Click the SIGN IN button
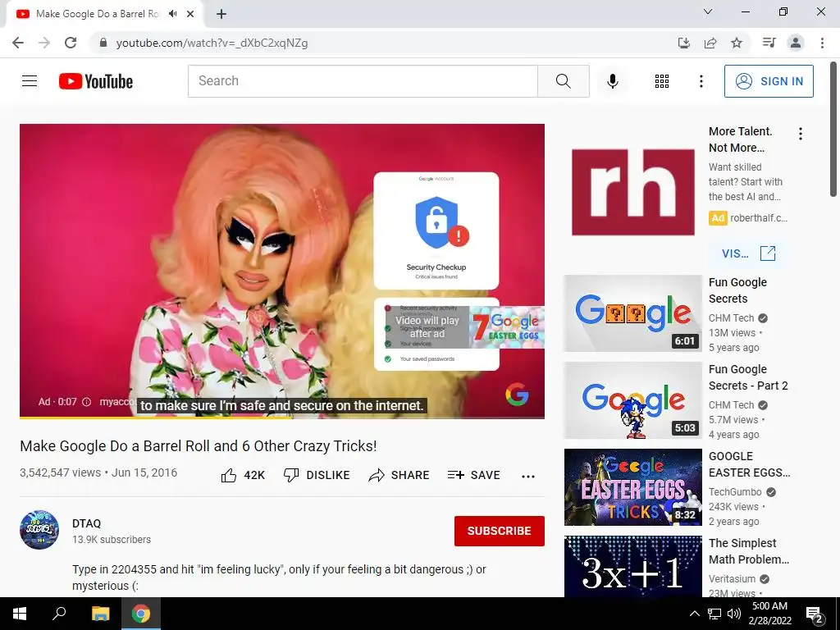This screenshot has width=840, height=630. (x=768, y=81)
